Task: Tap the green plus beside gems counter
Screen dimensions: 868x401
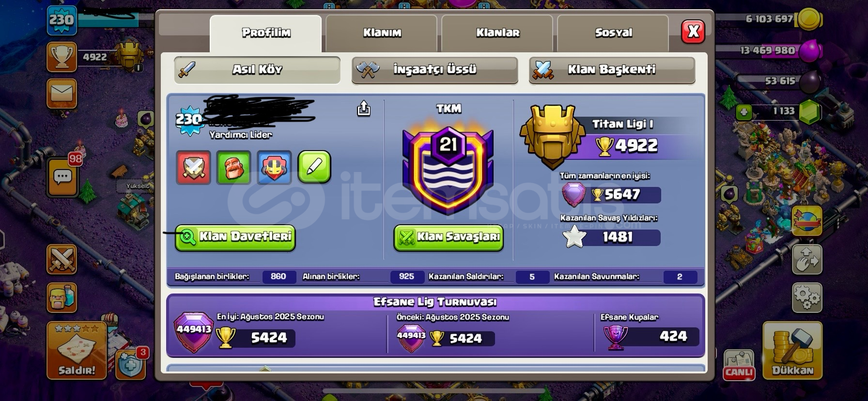Action: pyautogui.click(x=744, y=113)
